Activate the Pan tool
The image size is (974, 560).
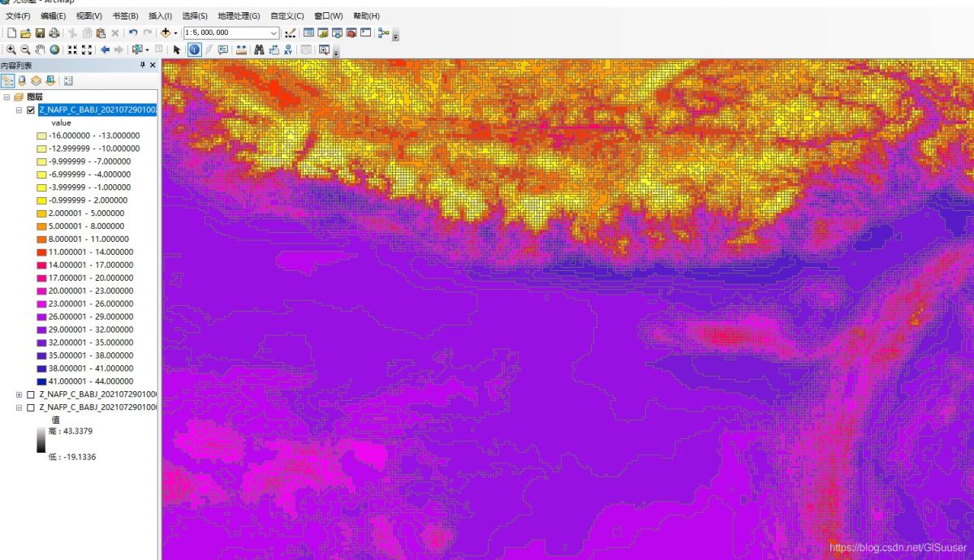click(x=37, y=48)
